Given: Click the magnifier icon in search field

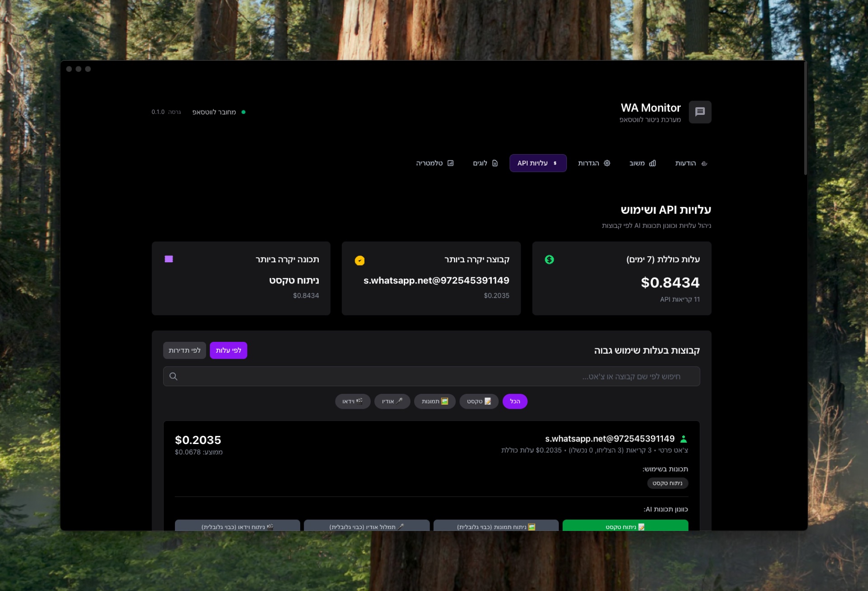Looking at the screenshot, I should [173, 376].
